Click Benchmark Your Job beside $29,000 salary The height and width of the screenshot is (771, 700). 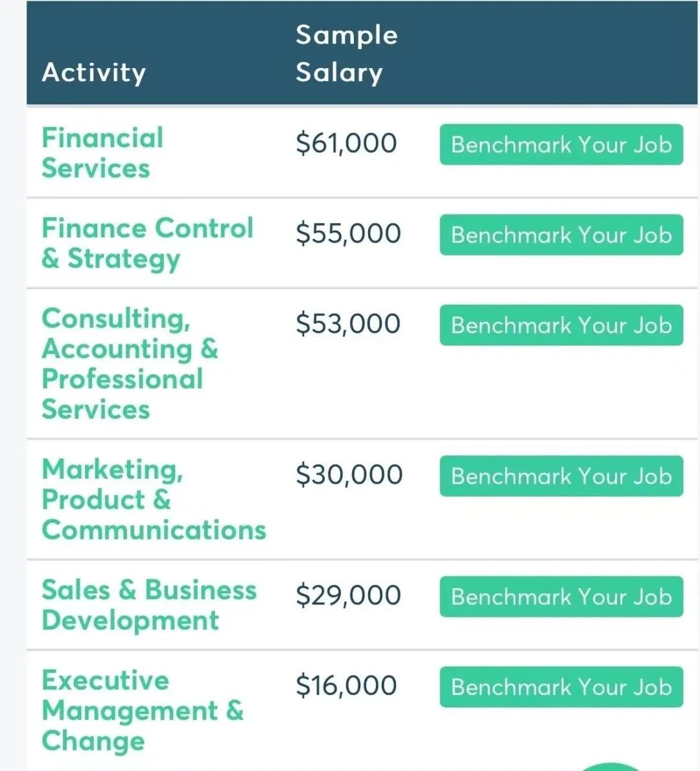click(561, 597)
